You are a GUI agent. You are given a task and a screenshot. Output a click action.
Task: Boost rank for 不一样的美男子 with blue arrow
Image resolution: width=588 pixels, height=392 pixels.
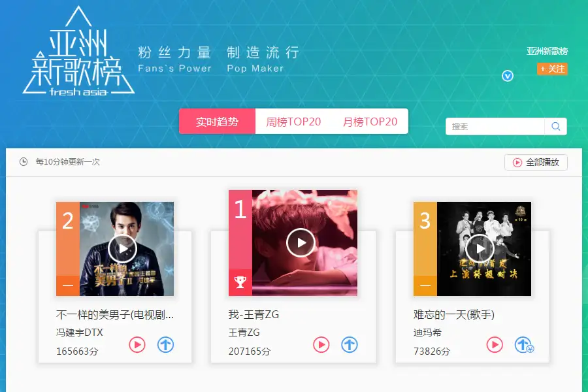[x=165, y=345]
